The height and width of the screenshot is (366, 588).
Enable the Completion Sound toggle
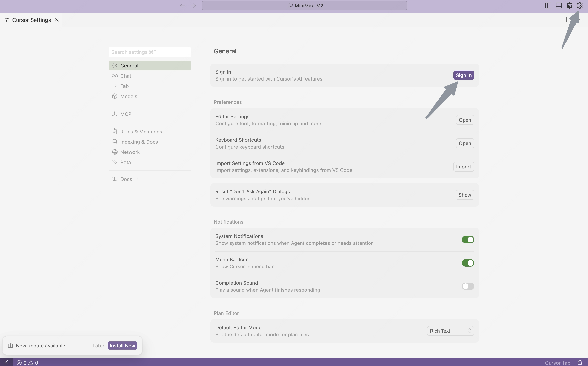468,286
